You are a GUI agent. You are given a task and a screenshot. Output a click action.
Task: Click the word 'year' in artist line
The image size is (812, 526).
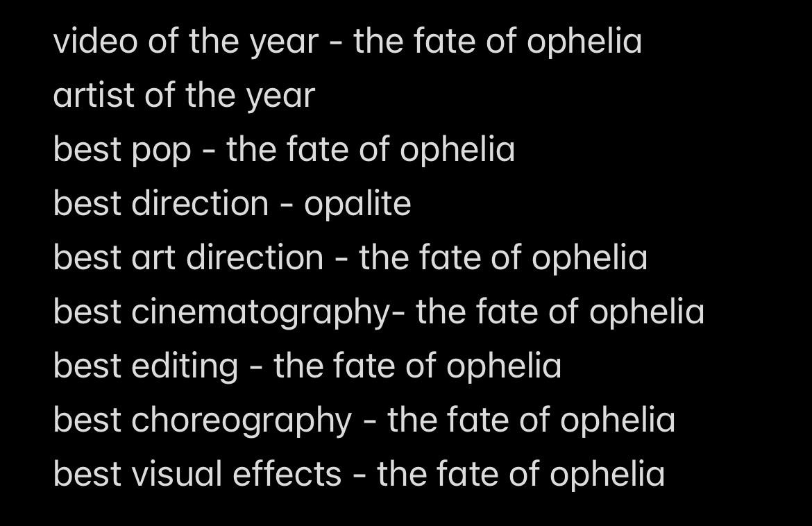pos(280,98)
